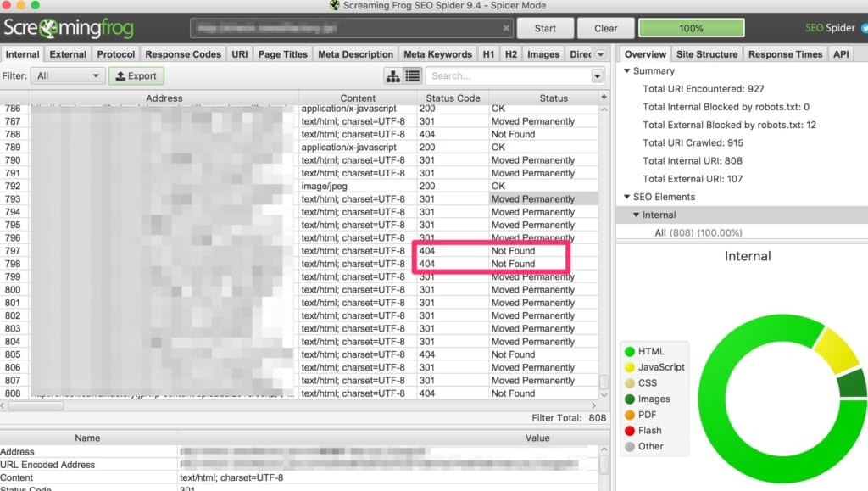Switch to tree view icon
This screenshot has width=868, height=491.
pyautogui.click(x=393, y=75)
